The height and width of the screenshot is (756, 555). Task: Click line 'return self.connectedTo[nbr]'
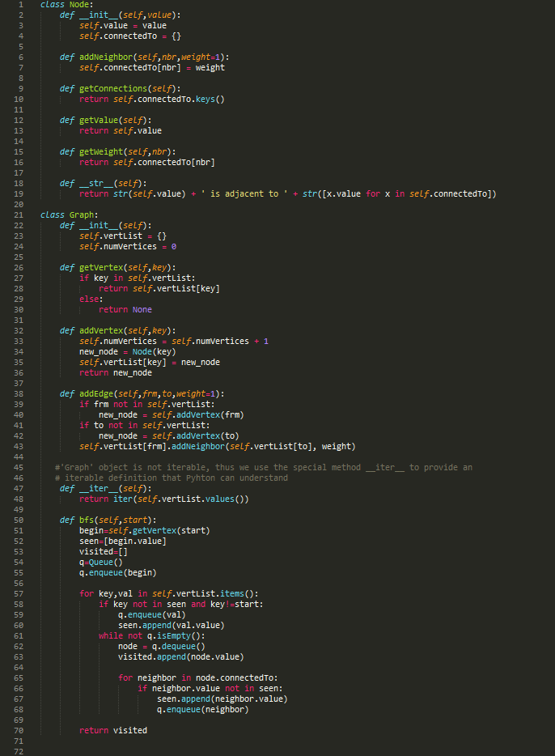(147, 163)
